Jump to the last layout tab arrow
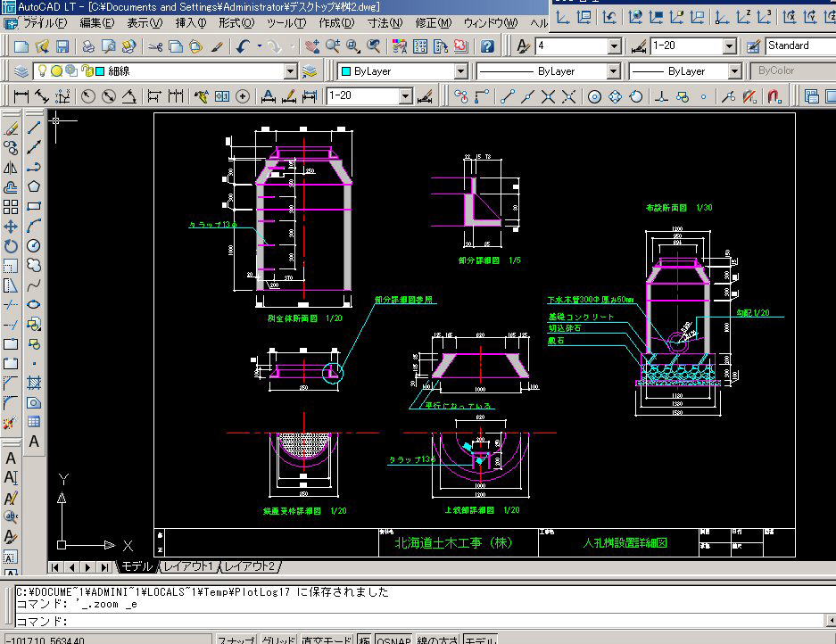The height and width of the screenshot is (644, 836). (x=105, y=567)
